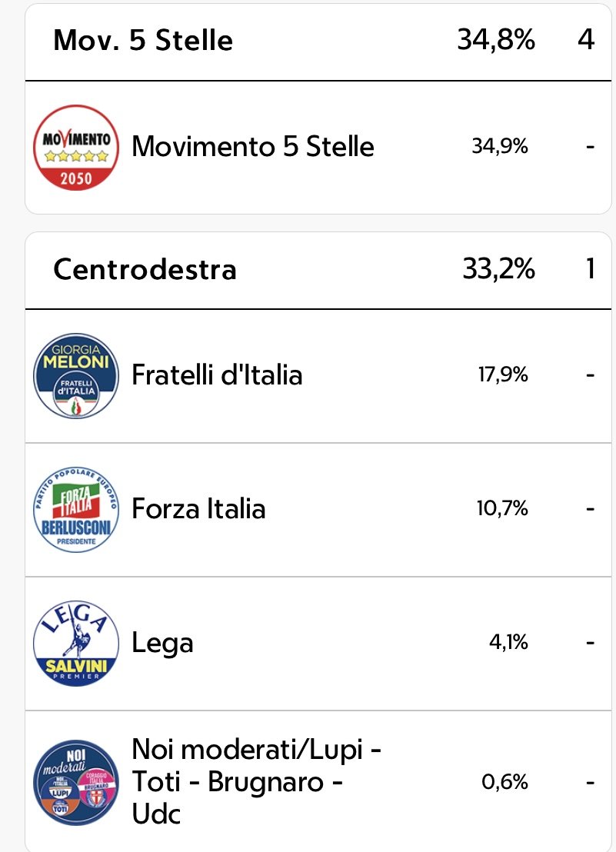616x852 pixels.
Task: Select Noi moderati/Lupi - Toti - Brugnaro - Udc
Action: coord(256,781)
